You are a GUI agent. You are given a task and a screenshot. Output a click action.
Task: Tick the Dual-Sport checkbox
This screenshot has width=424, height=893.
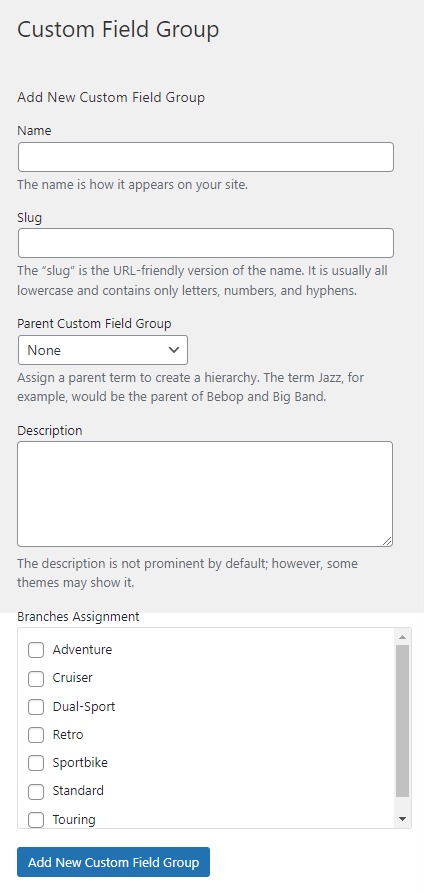pyautogui.click(x=36, y=707)
